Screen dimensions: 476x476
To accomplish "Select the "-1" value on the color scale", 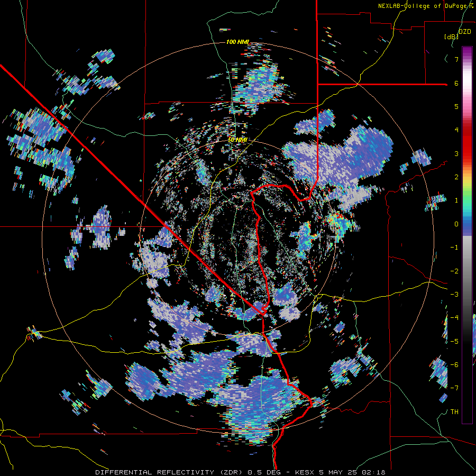I will coord(454,248).
